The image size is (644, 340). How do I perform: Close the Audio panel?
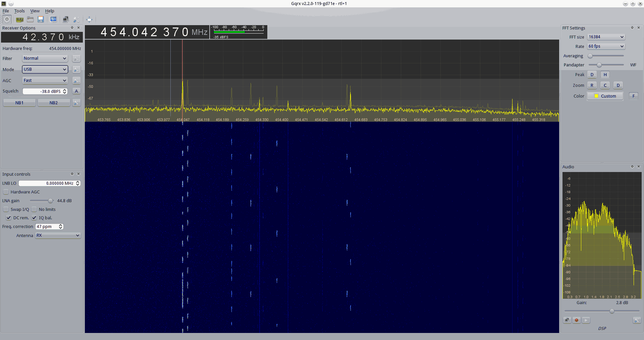click(639, 167)
